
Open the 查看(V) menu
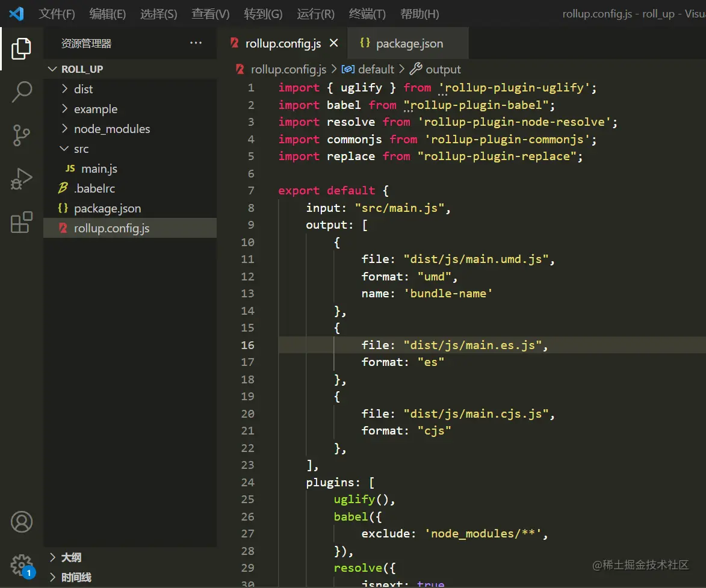coord(210,14)
